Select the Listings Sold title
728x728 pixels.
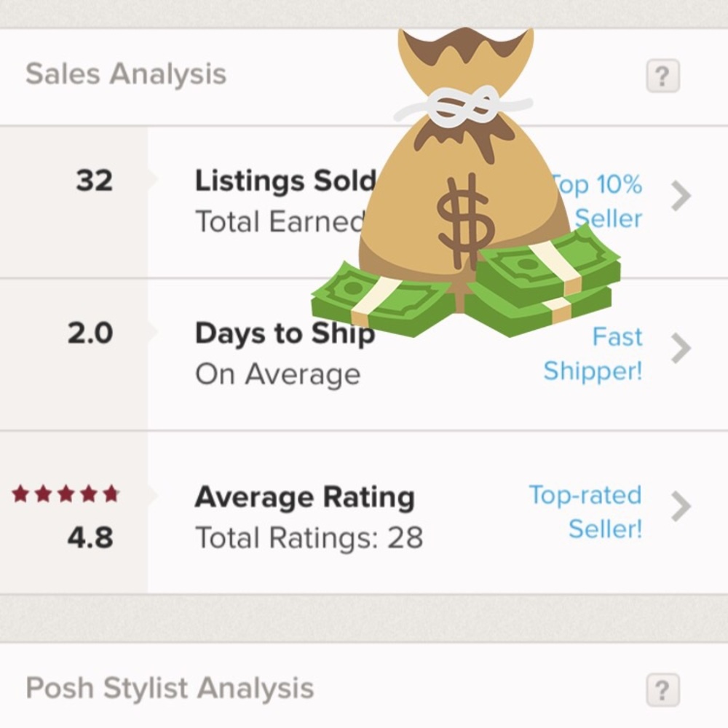284,181
